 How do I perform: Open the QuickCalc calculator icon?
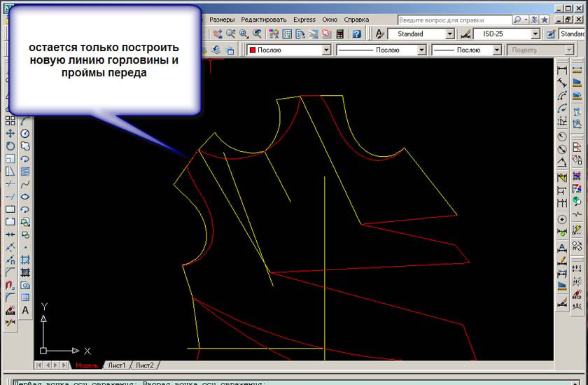pos(340,34)
